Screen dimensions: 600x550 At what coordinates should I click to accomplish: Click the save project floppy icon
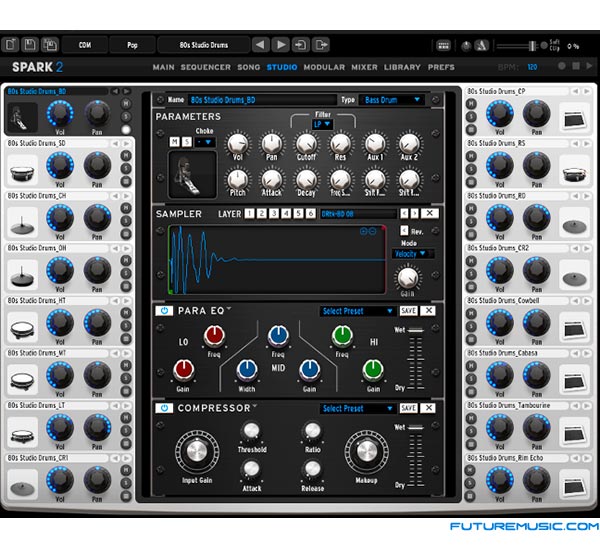tap(30, 45)
